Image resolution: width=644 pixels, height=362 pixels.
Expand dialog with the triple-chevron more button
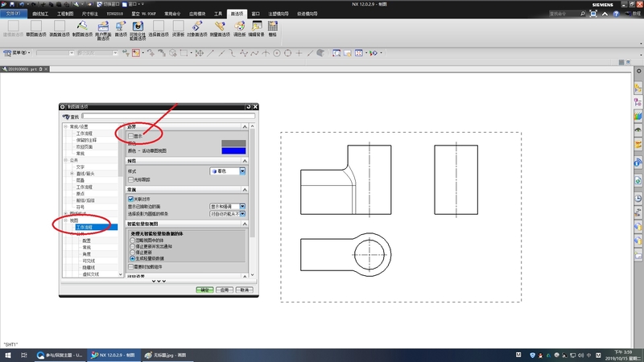point(159,281)
